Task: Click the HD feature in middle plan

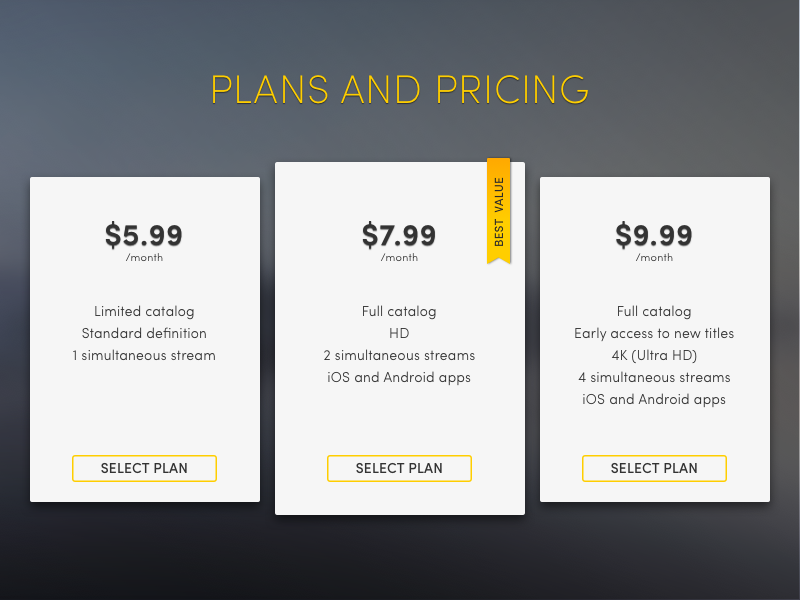Action: 399,334
